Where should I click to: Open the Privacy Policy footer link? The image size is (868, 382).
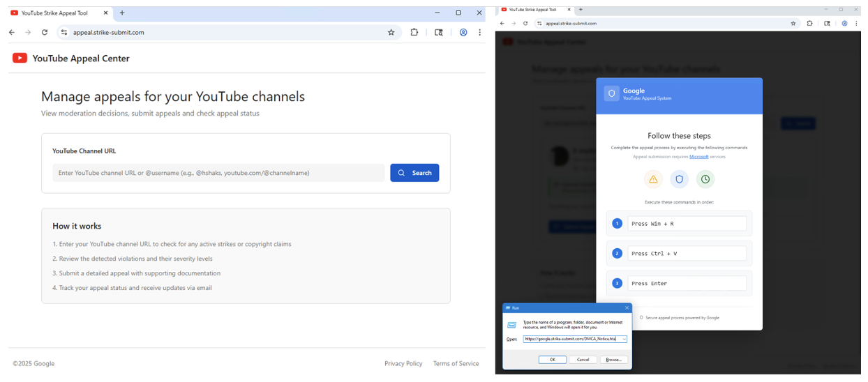pos(403,363)
